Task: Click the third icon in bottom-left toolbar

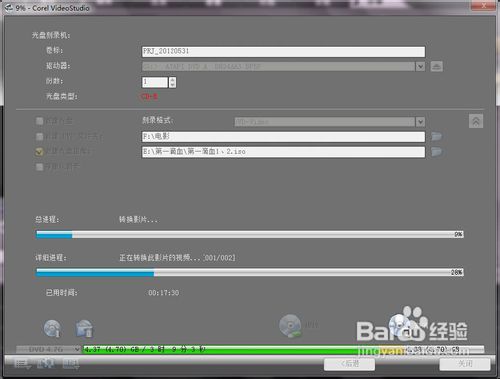Action: [71, 364]
